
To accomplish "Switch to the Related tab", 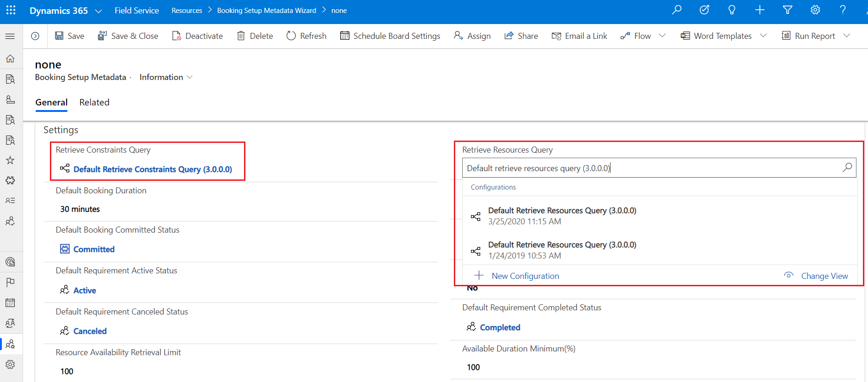I will pyautogui.click(x=94, y=103).
